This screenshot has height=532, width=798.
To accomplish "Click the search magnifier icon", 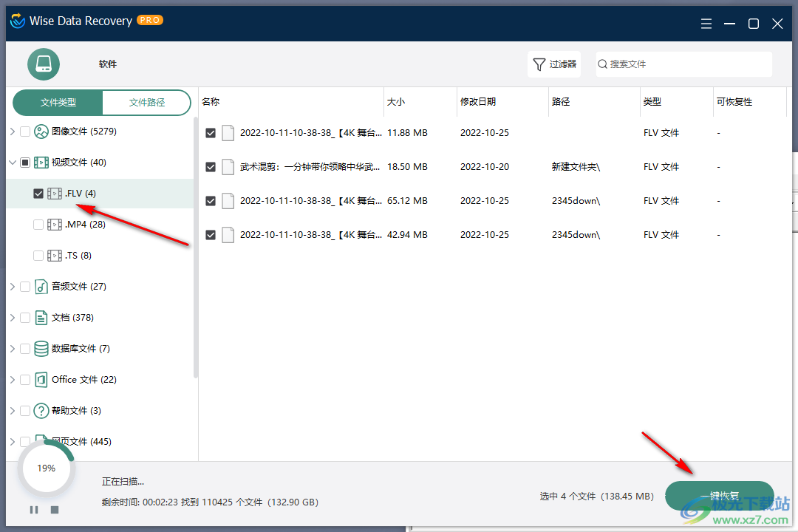I will coord(603,64).
